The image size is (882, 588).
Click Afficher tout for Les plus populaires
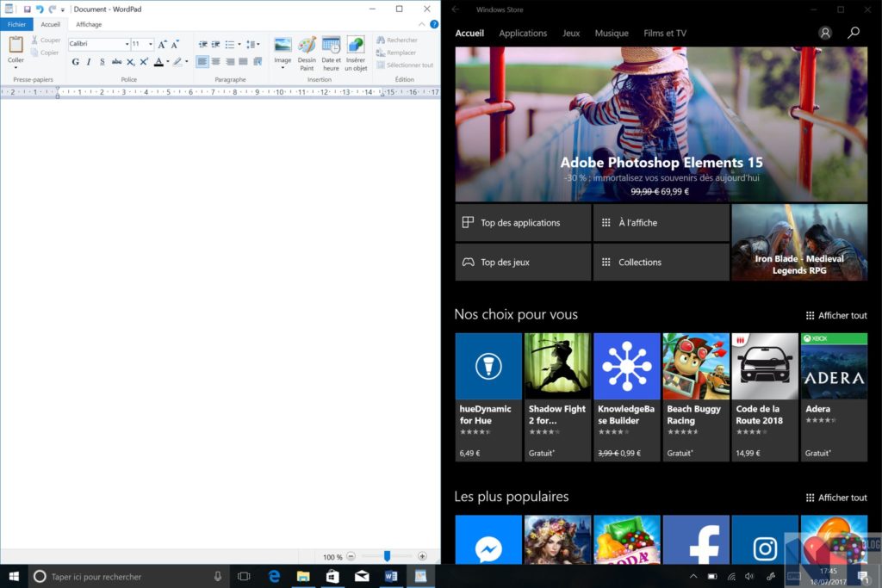[x=836, y=498]
